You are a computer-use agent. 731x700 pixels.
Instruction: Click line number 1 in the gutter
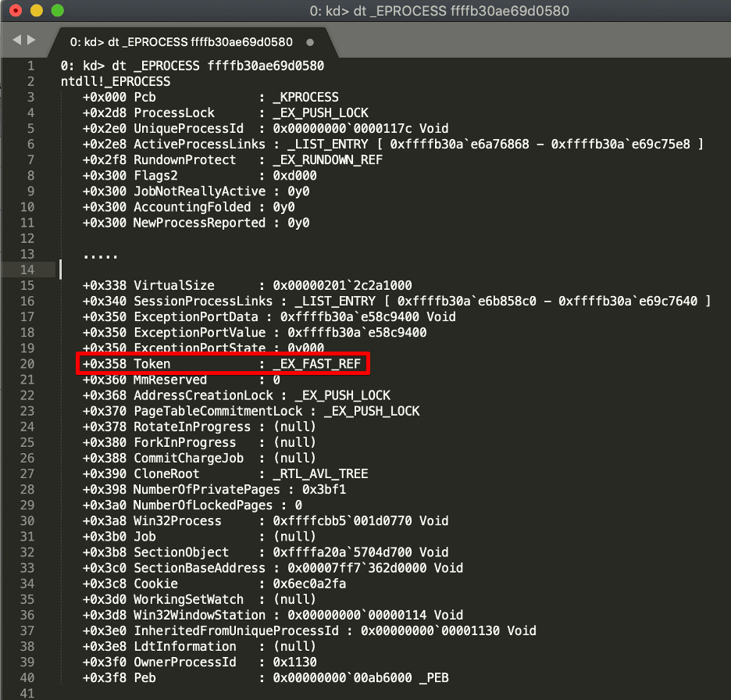tap(30, 66)
